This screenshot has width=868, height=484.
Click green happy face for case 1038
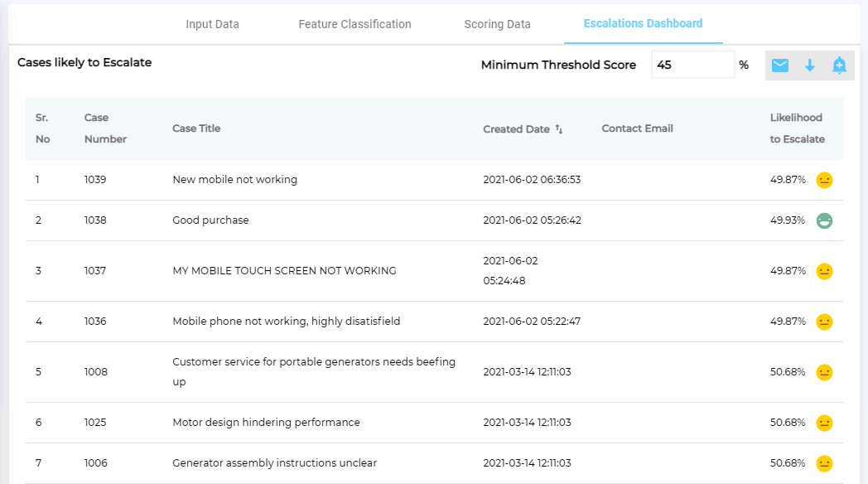[x=824, y=220]
